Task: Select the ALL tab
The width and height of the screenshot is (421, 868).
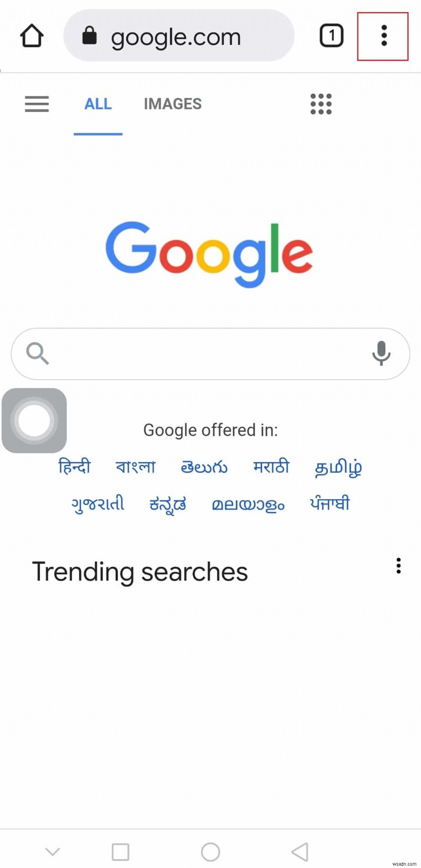Action: 98,104
